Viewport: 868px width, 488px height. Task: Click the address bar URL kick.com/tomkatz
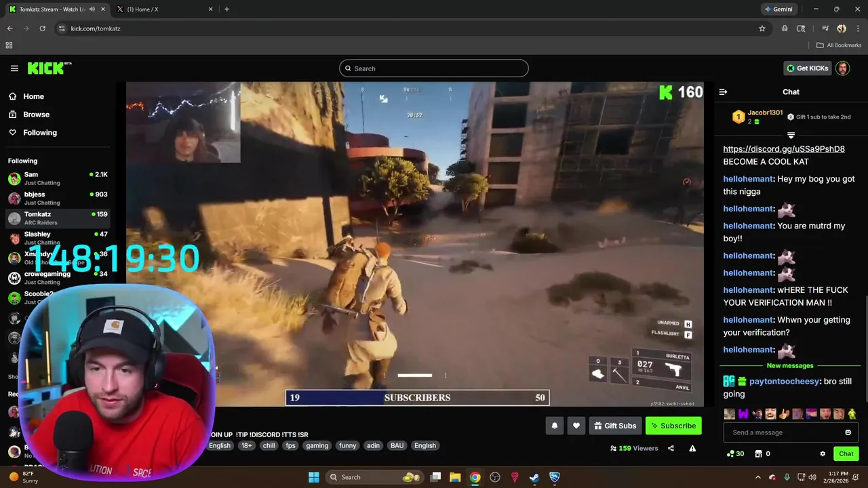click(96, 28)
